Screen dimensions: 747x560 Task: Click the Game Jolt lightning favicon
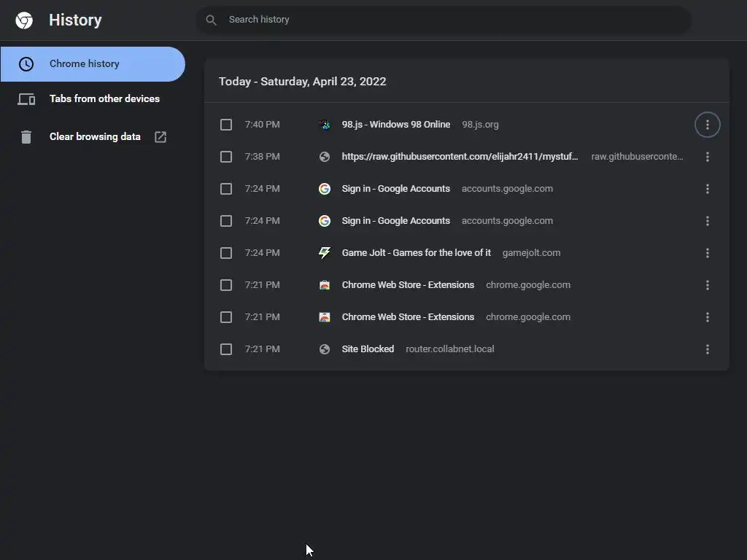(x=325, y=253)
